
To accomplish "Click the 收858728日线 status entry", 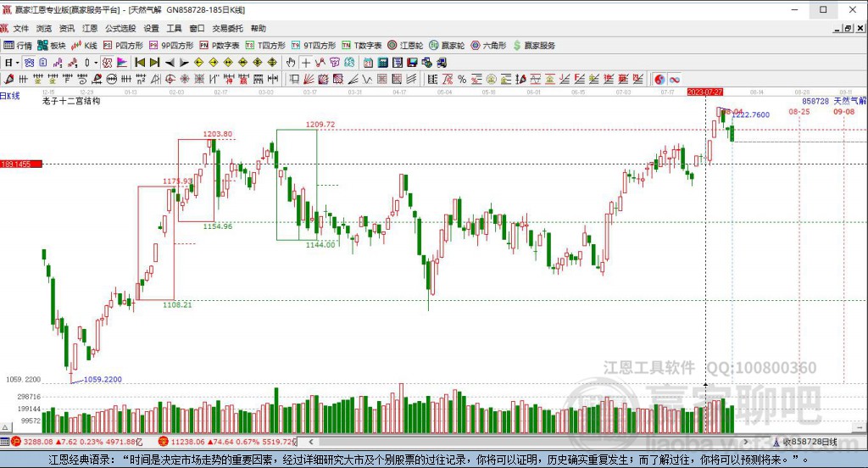I will click(805, 442).
